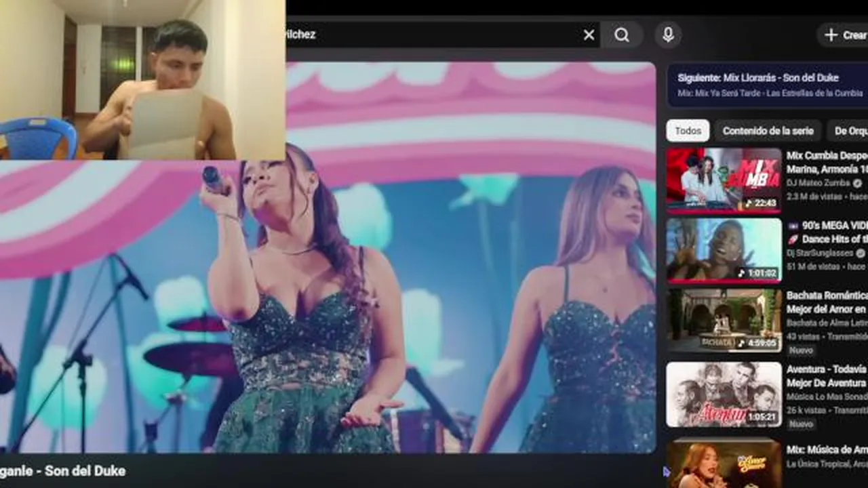Viewport: 868px width, 488px height.
Task: Open the Bachata Romántica live thumbnail
Action: 724,321
